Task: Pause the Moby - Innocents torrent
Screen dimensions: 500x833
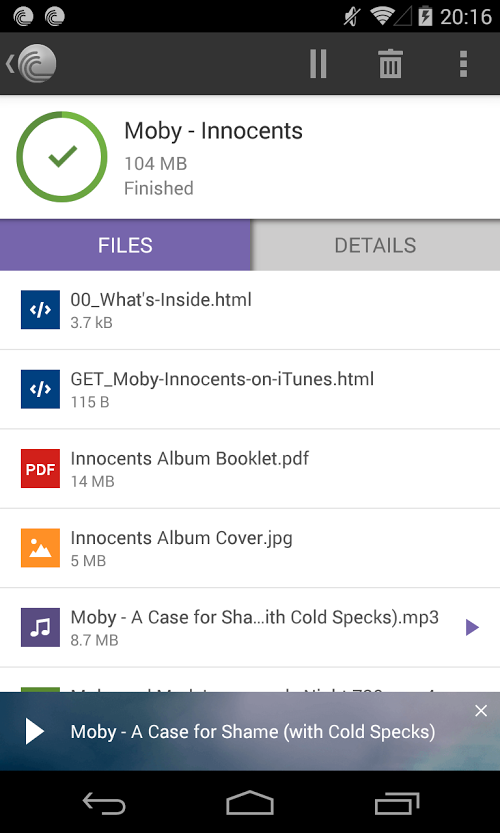Action: tap(318, 64)
